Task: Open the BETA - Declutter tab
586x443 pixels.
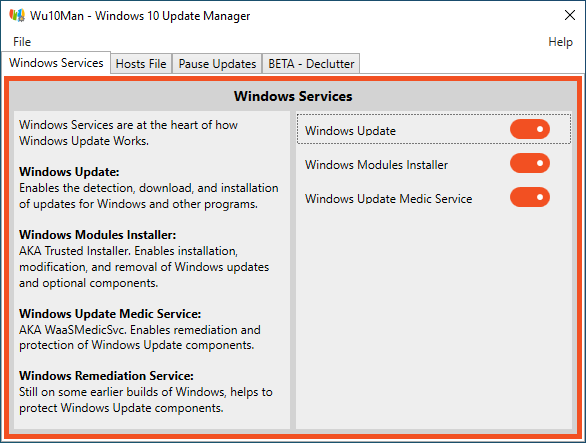Action: tap(311, 64)
